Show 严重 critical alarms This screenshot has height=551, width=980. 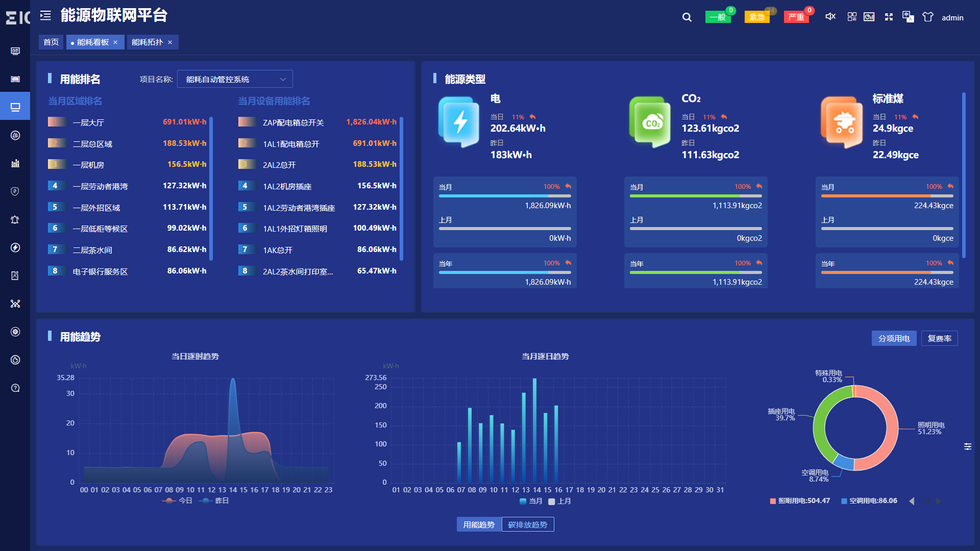(796, 17)
